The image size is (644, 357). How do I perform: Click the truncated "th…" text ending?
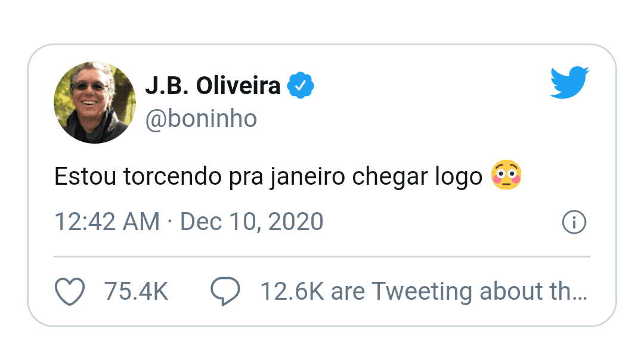click(574, 292)
